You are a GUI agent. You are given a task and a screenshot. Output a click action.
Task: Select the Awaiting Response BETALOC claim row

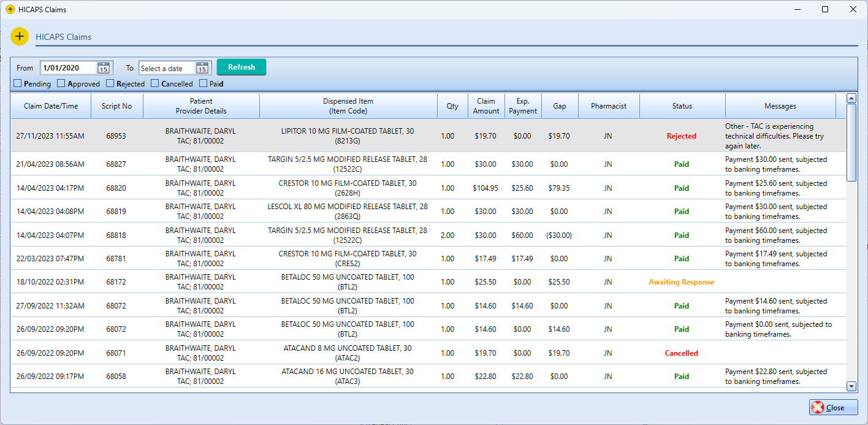click(368, 281)
